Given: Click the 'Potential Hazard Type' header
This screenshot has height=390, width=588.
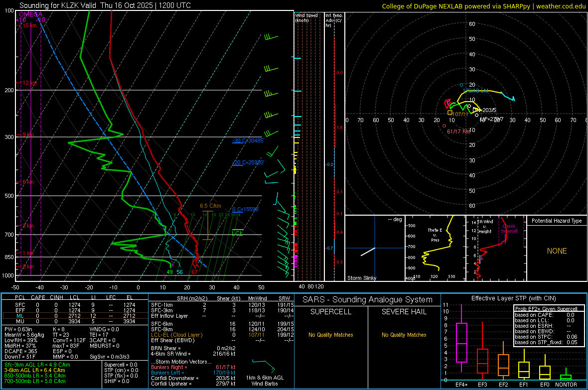Looking at the screenshot, I should 557,221.
